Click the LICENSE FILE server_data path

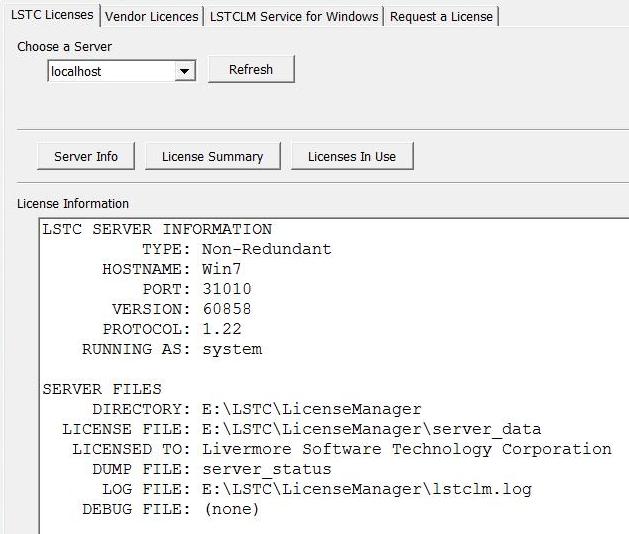point(371,429)
